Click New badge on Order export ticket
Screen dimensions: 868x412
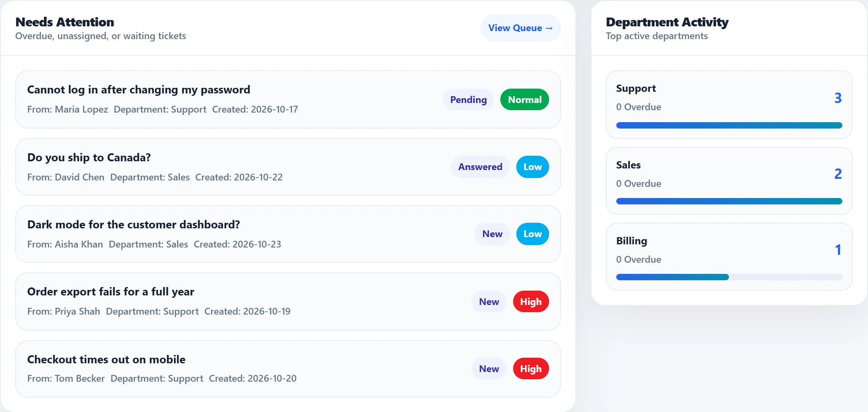coord(489,301)
